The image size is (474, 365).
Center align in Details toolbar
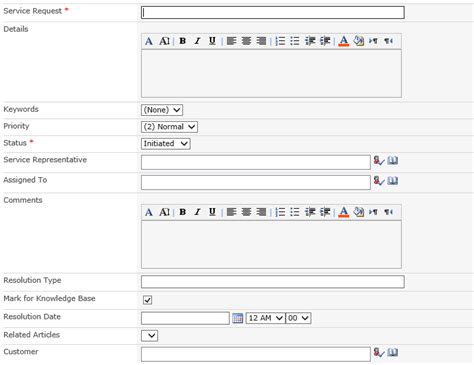246,41
